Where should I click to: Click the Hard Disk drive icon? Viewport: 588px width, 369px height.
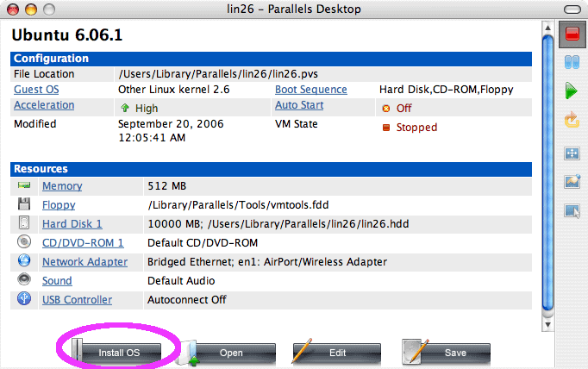point(24,224)
